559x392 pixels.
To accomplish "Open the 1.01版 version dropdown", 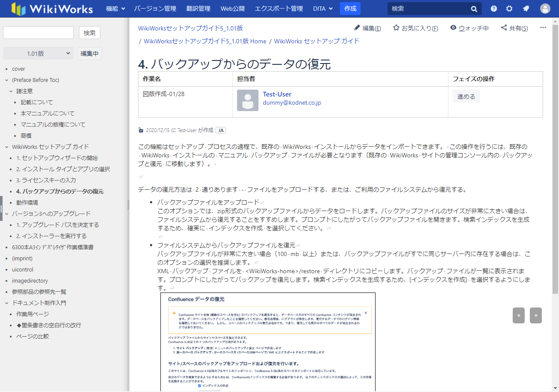I will tap(39, 54).
